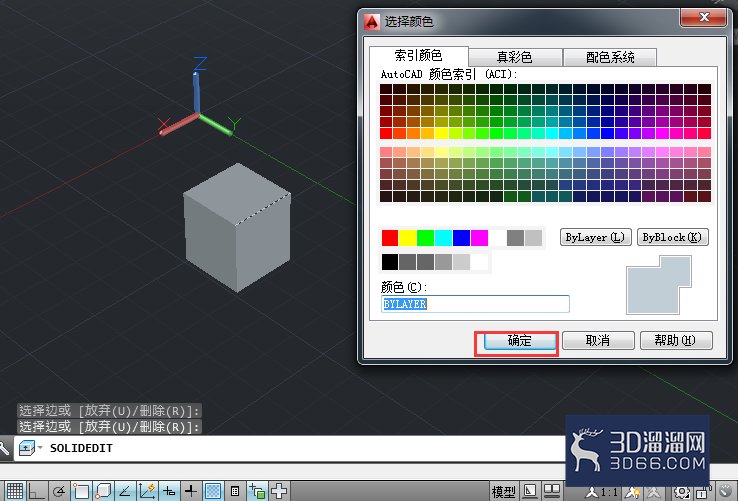Click the 颜色(C) BYLAYER text field
Viewport: 738px width, 501px height.
pyautogui.click(x=475, y=304)
